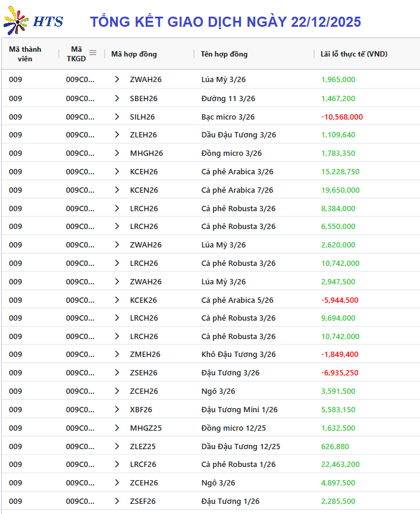
Task: Expand the ZMEH26 row chevron
Action: coord(117,354)
